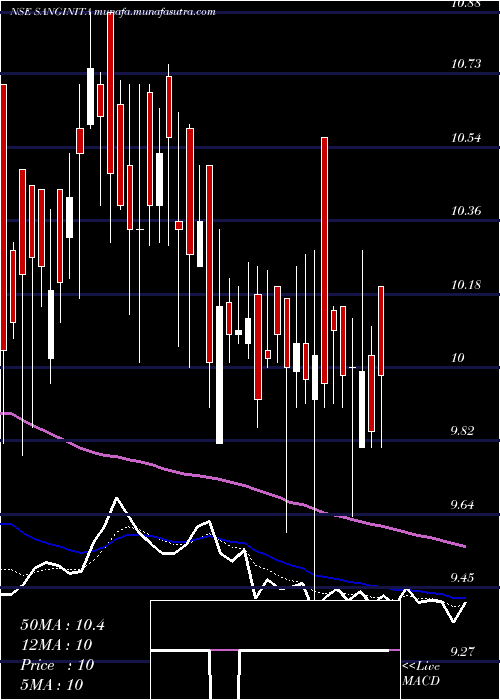Select the 9.45 price axis label
500x700 pixels.
click(463, 579)
